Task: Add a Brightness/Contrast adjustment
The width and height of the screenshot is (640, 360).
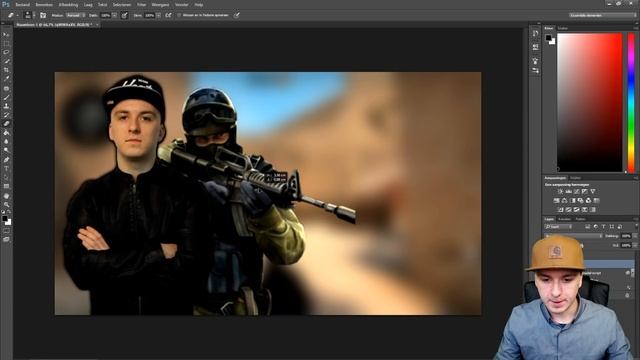Action: [x=560, y=191]
